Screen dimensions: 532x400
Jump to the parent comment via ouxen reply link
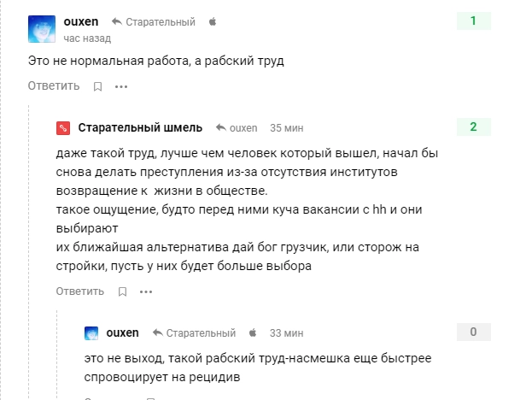pyautogui.click(x=237, y=128)
